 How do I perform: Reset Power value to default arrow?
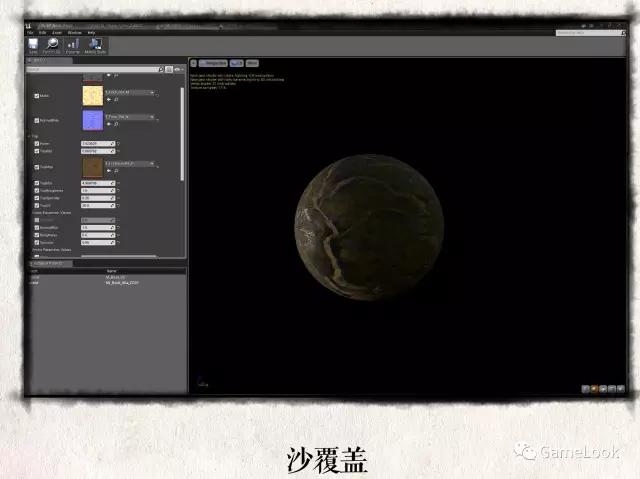(118, 144)
